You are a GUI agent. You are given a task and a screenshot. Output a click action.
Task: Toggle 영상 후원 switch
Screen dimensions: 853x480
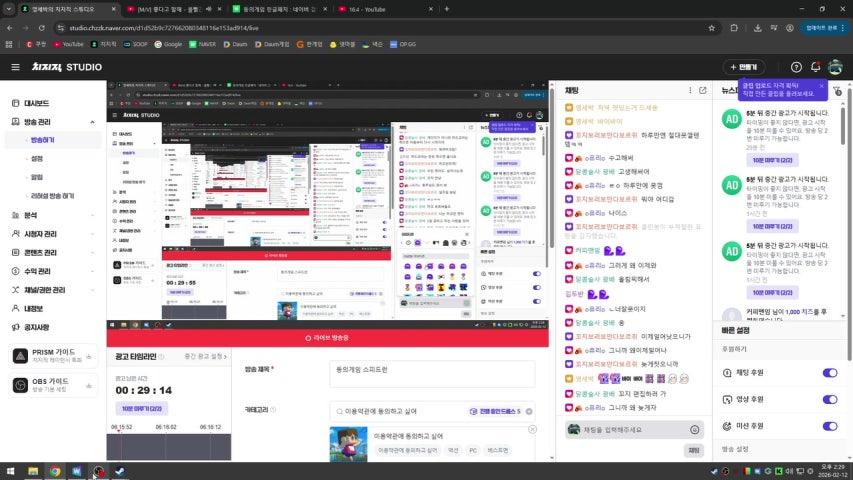[x=830, y=399]
